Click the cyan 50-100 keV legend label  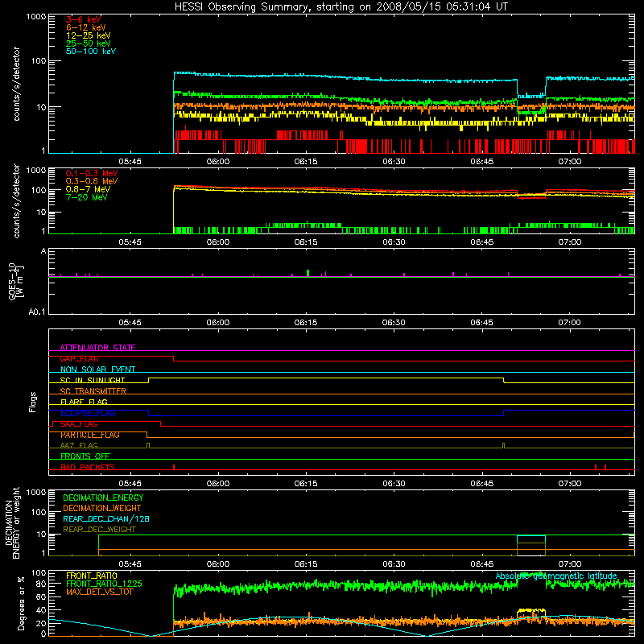91,52
